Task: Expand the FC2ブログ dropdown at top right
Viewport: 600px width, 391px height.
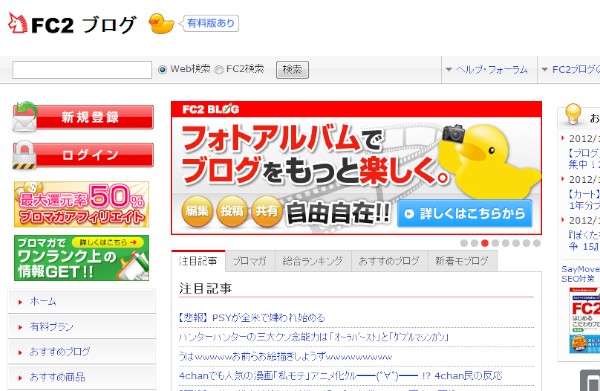Action: tap(570, 70)
